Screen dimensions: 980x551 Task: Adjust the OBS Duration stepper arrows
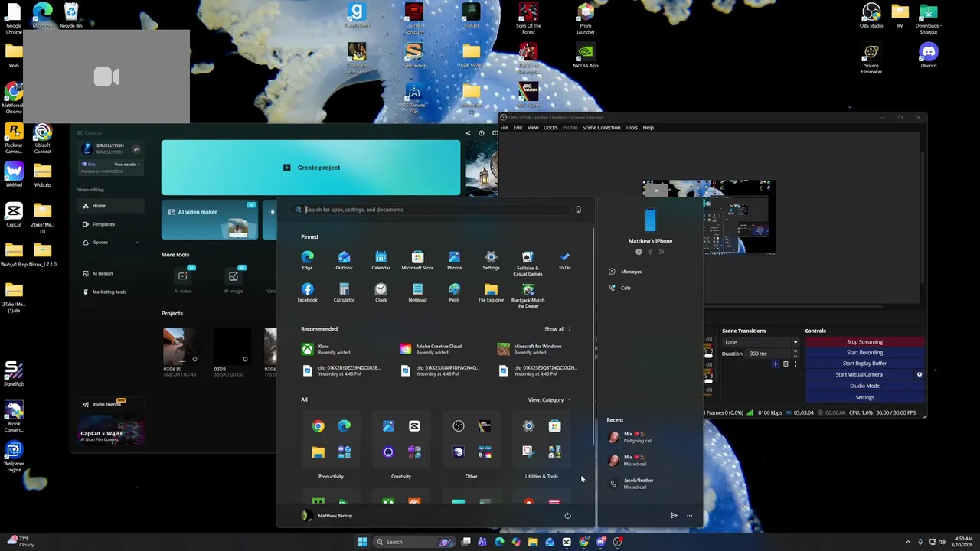pyautogui.click(x=795, y=354)
